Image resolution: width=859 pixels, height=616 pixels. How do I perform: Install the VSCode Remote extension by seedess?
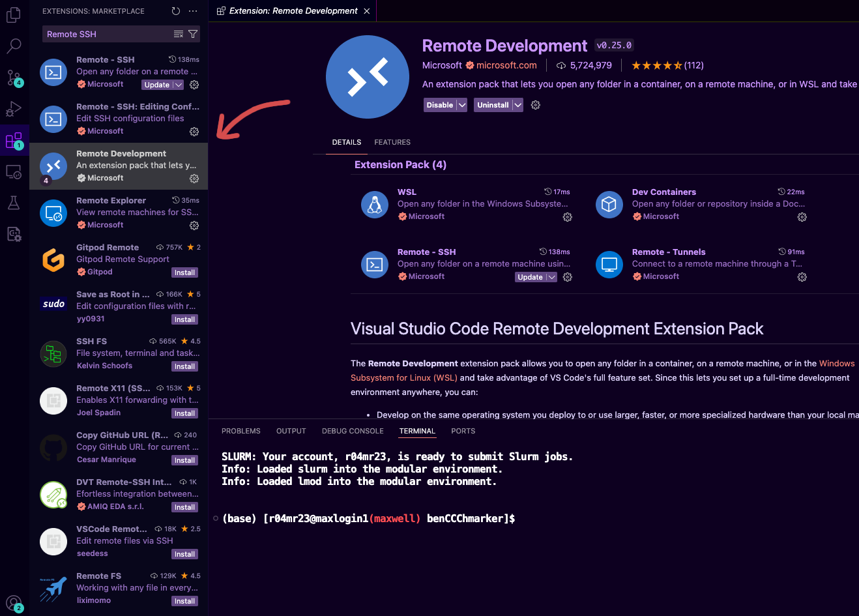click(184, 554)
